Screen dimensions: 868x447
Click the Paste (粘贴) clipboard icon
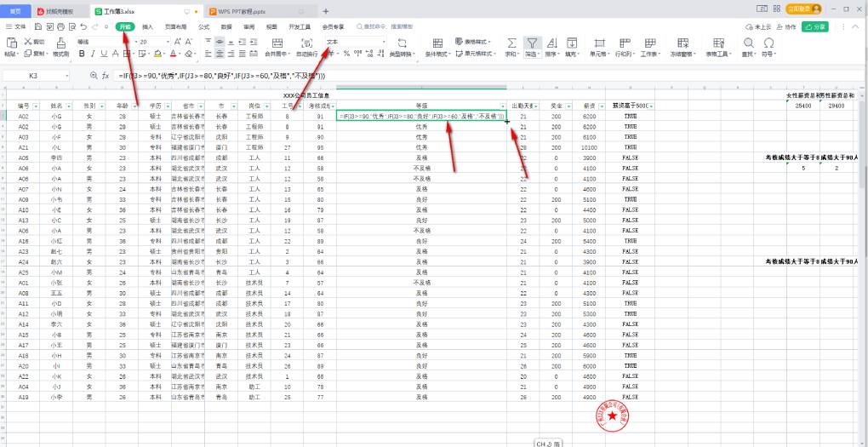click(10, 43)
